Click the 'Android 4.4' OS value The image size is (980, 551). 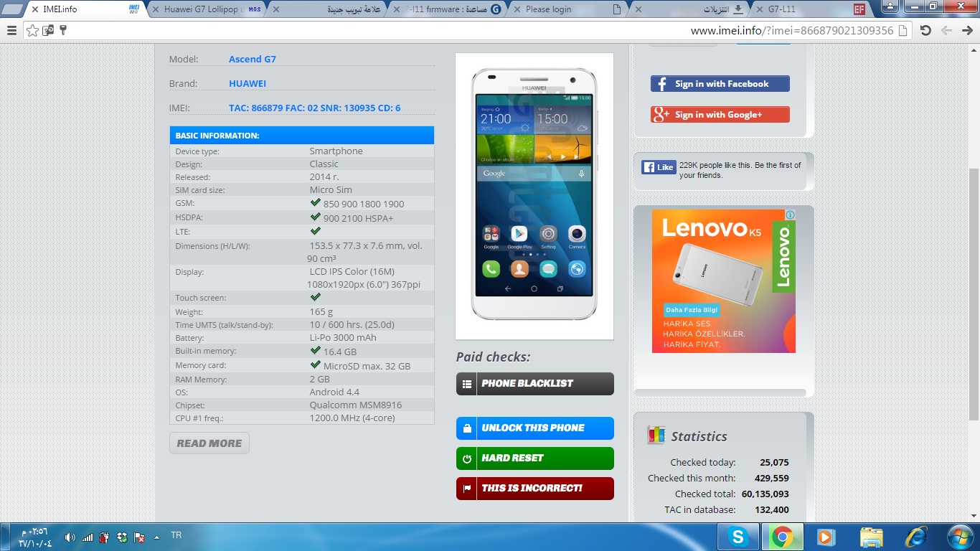click(x=334, y=392)
